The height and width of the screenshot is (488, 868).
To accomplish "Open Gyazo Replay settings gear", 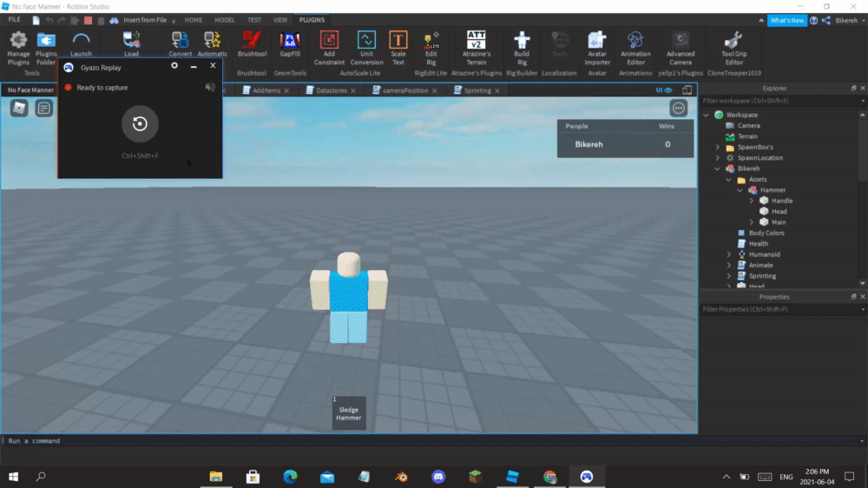I will 174,65.
